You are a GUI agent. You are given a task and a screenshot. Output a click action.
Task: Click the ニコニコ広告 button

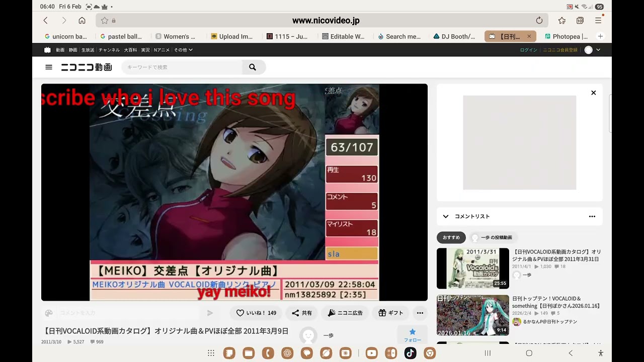click(345, 313)
